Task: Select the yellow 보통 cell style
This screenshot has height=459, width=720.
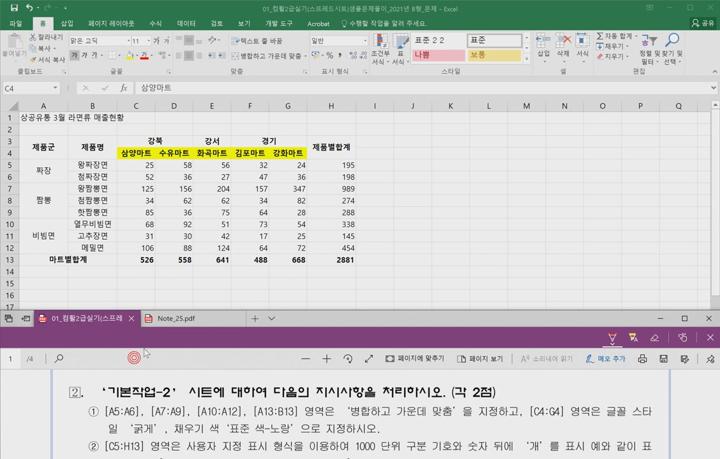Action: pyautogui.click(x=495, y=56)
